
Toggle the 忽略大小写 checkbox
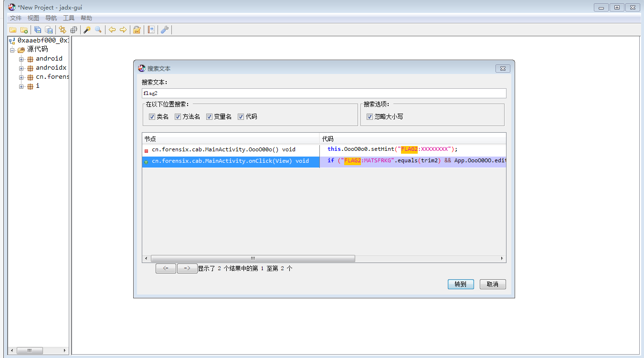(370, 116)
